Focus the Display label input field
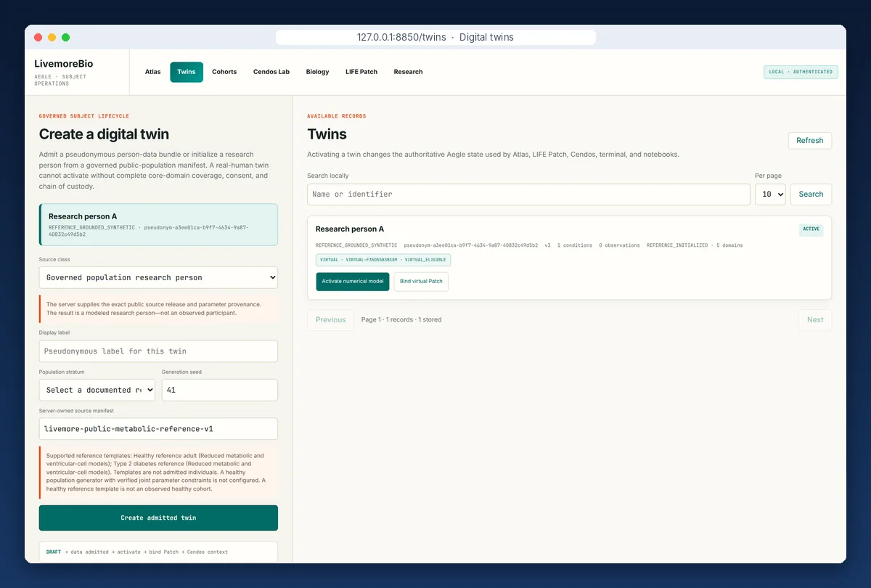 pyautogui.click(x=158, y=351)
